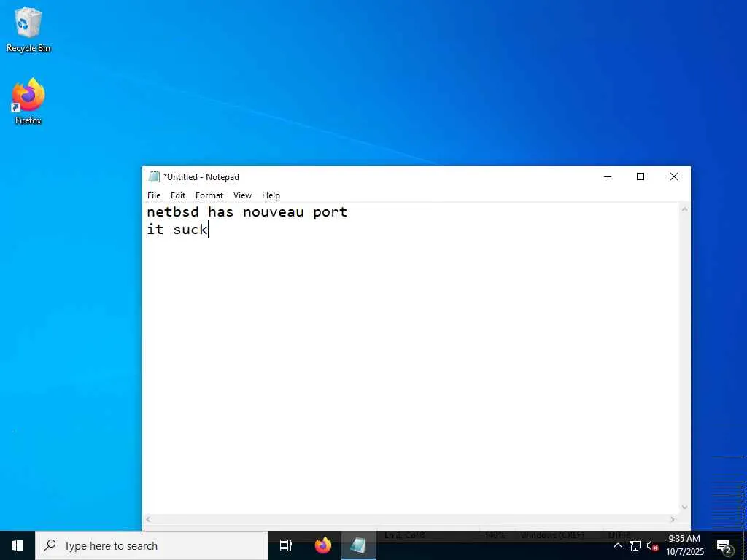The image size is (747, 560).
Task: Maximize the Notepad window
Action: [x=640, y=176]
